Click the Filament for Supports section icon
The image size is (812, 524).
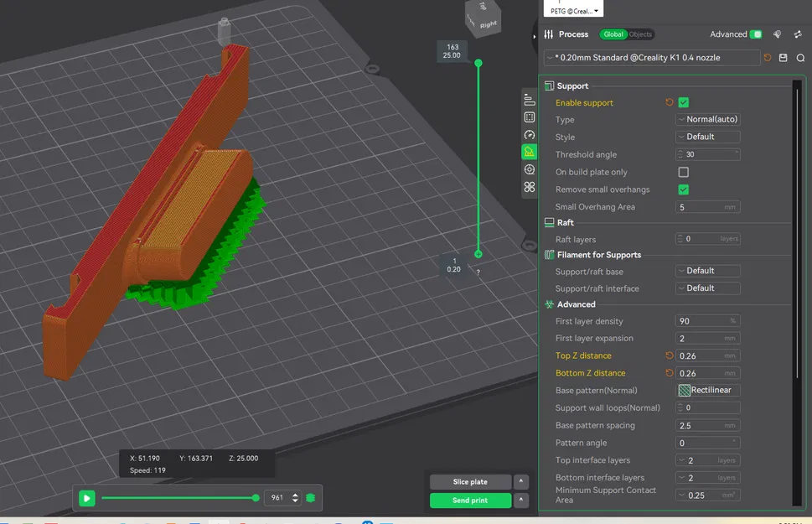[550, 255]
